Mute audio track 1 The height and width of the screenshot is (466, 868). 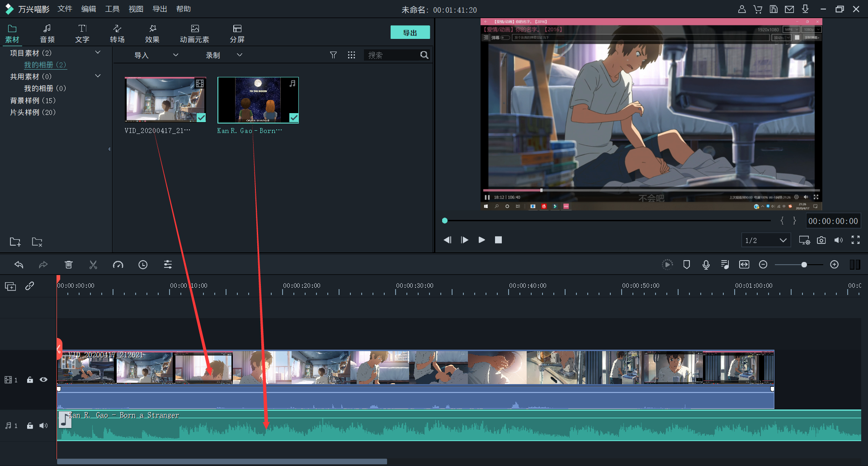[x=43, y=426]
